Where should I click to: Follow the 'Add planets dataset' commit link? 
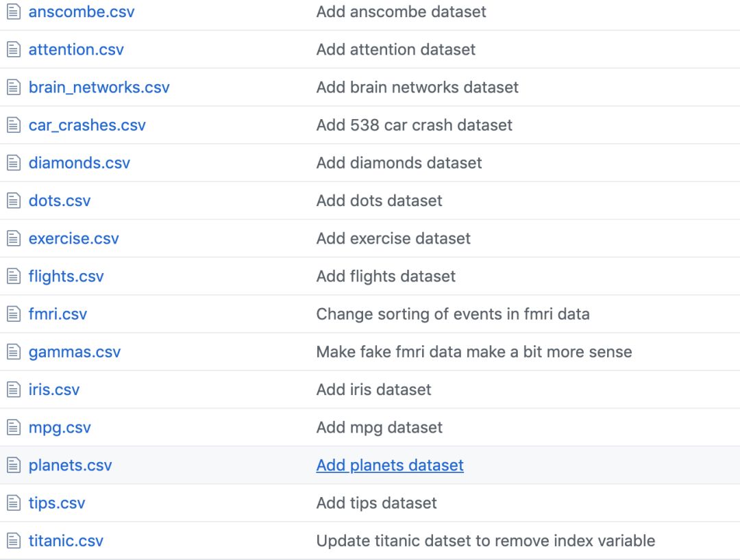click(390, 466)
